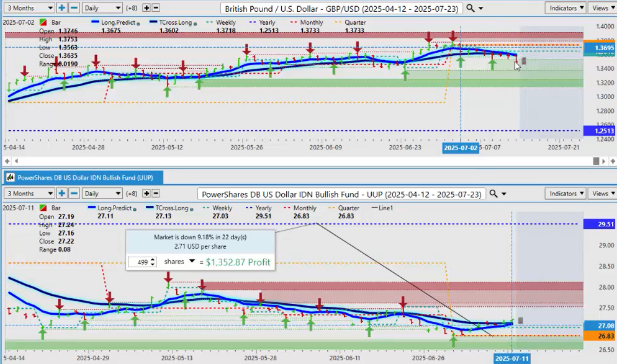
Task: Click the search magnifier on GBP/USD chart
Action: click(x=472, y=8)
